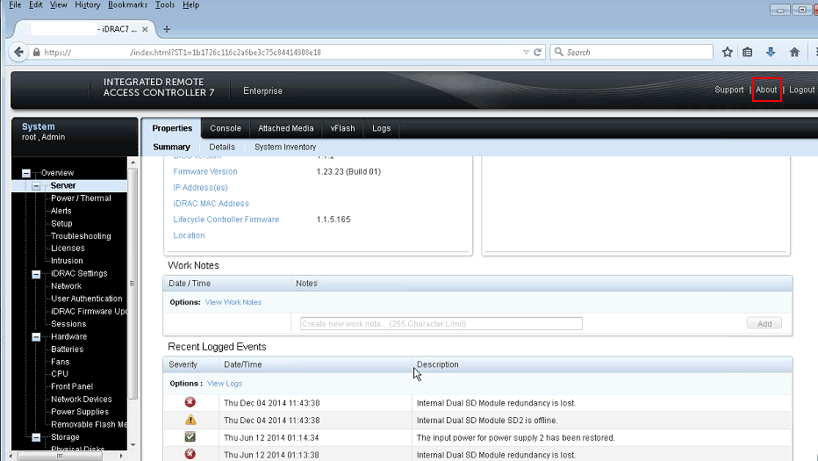This screenshot has width=818, height=461.
Task: Select the Properties tab
Action: (x=172, y=128)
